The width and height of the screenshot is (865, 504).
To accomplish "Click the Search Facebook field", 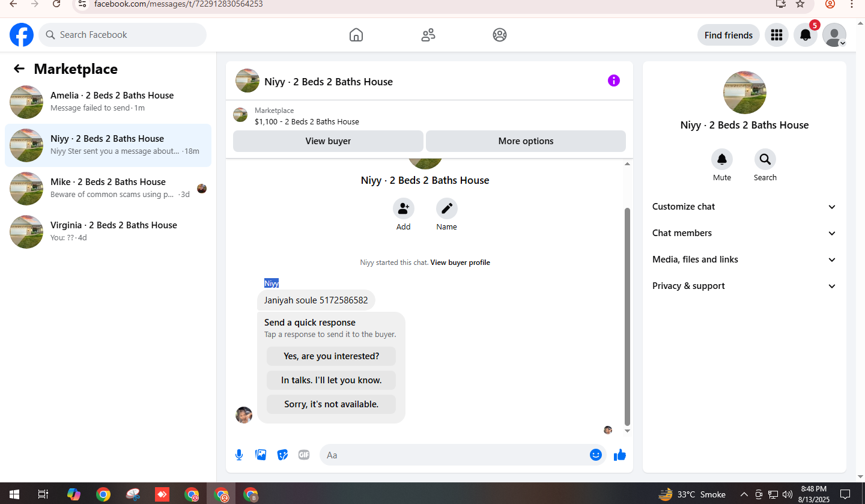I will (x=123, y=35).
